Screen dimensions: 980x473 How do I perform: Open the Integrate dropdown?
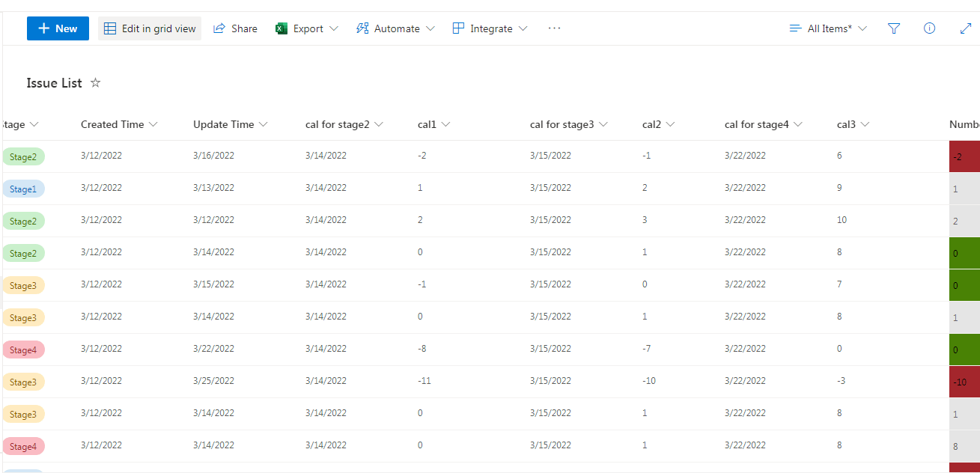coord(490,28)
